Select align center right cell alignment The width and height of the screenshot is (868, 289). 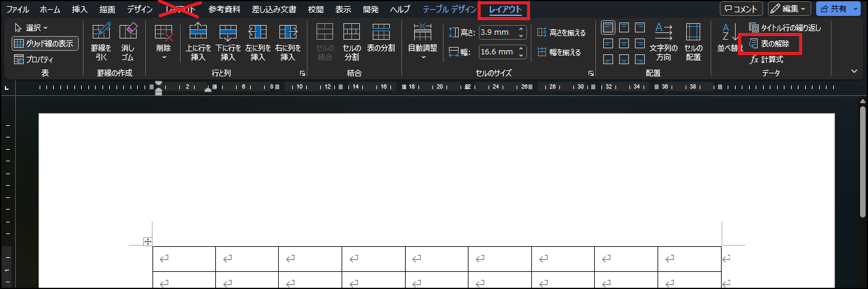(639, 43)
